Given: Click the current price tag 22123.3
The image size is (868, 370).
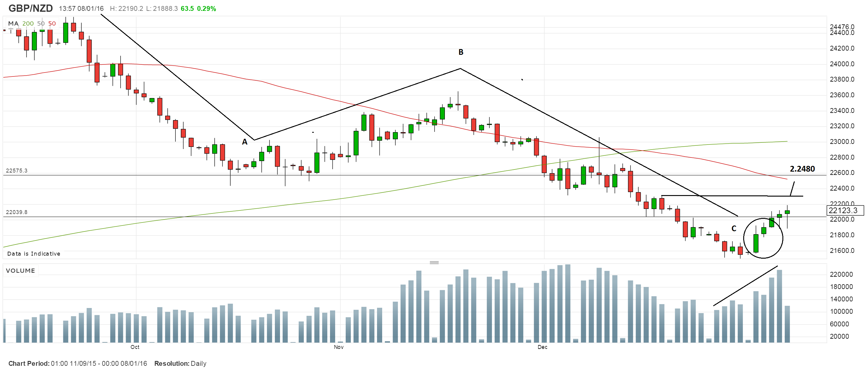Looking at the screenshot, I should pos(845,211).
